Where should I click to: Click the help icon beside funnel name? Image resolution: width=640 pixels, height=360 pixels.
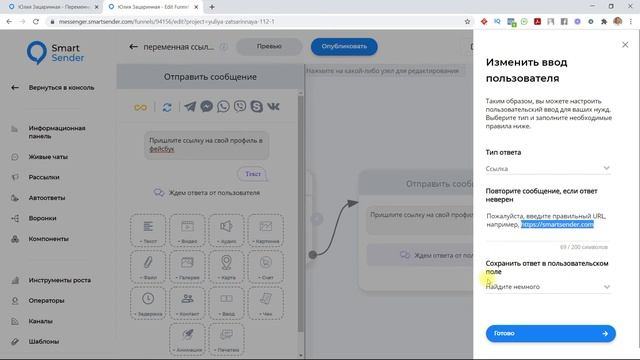click(x=223, y=47)
